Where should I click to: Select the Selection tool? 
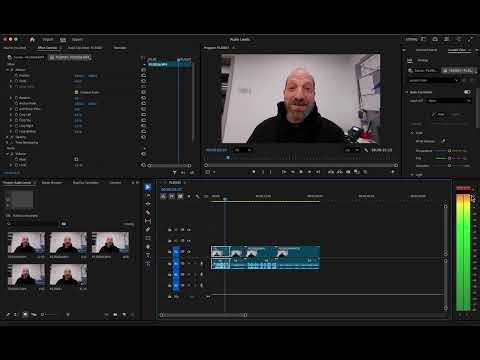148,187
